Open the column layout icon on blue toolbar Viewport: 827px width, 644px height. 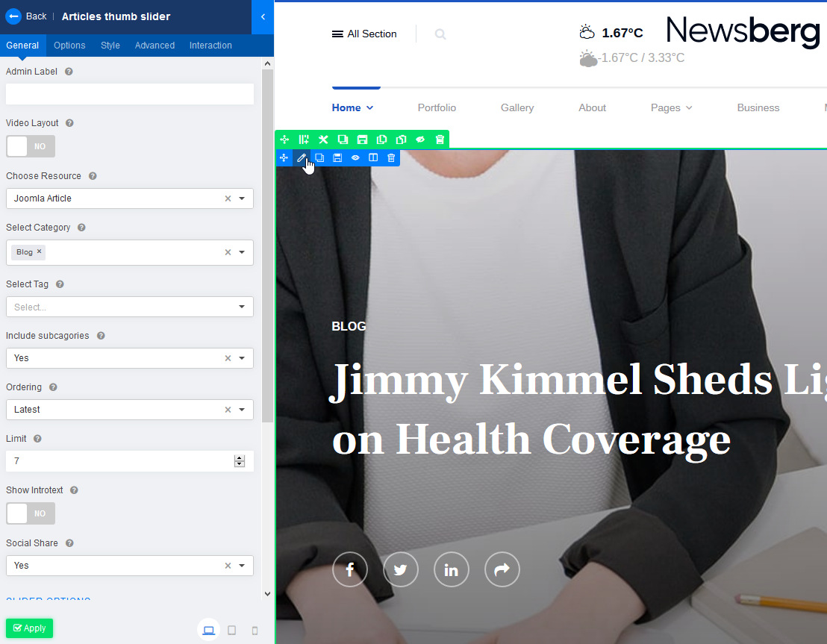pyautogui.click(x=373, y=157)
